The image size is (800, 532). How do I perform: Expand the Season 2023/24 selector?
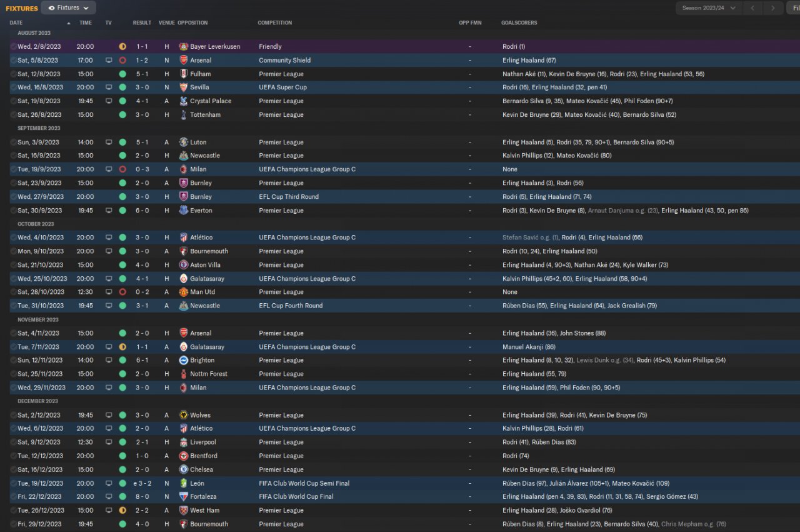tap(709, 8)
